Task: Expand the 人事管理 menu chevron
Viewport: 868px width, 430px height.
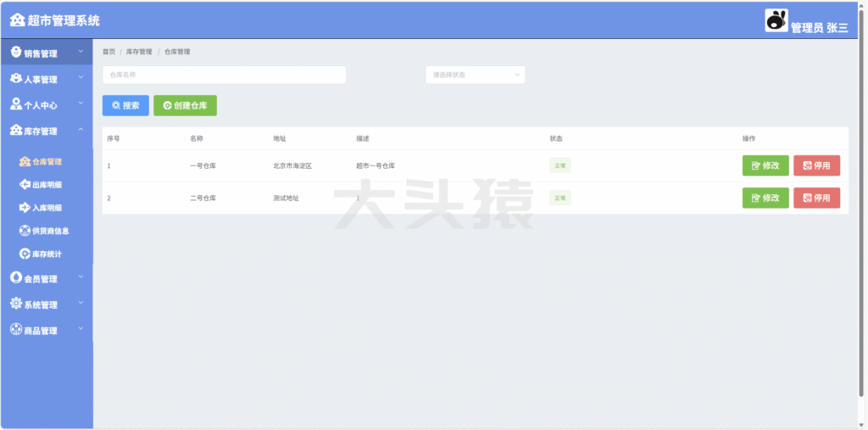Action: [81, 77]
